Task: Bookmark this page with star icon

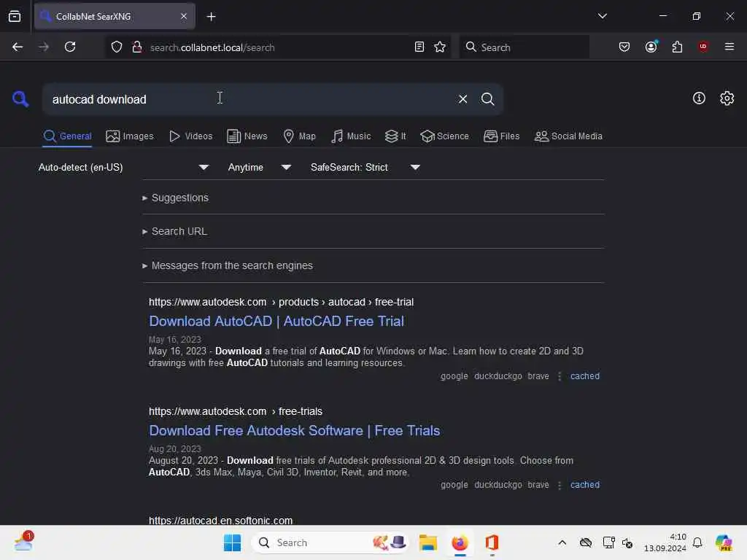Action: pos(440,47)
